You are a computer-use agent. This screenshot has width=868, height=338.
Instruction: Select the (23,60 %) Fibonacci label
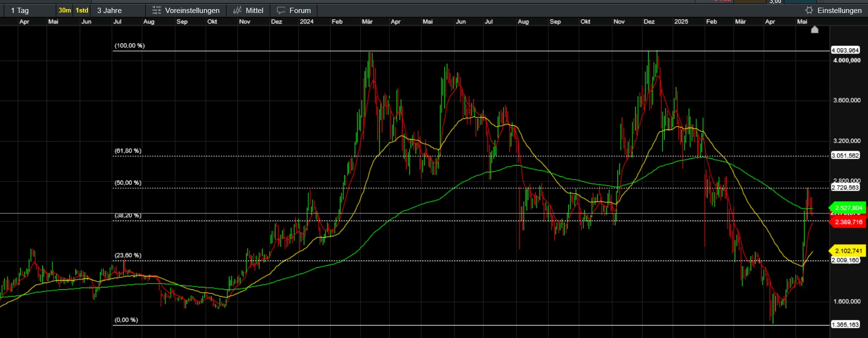pyautogui.click(x=128, y=255)
